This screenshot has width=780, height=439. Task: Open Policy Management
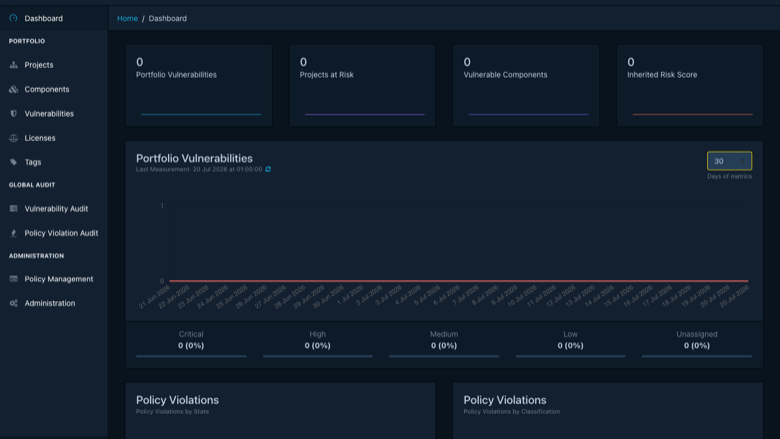pos(54,279)
